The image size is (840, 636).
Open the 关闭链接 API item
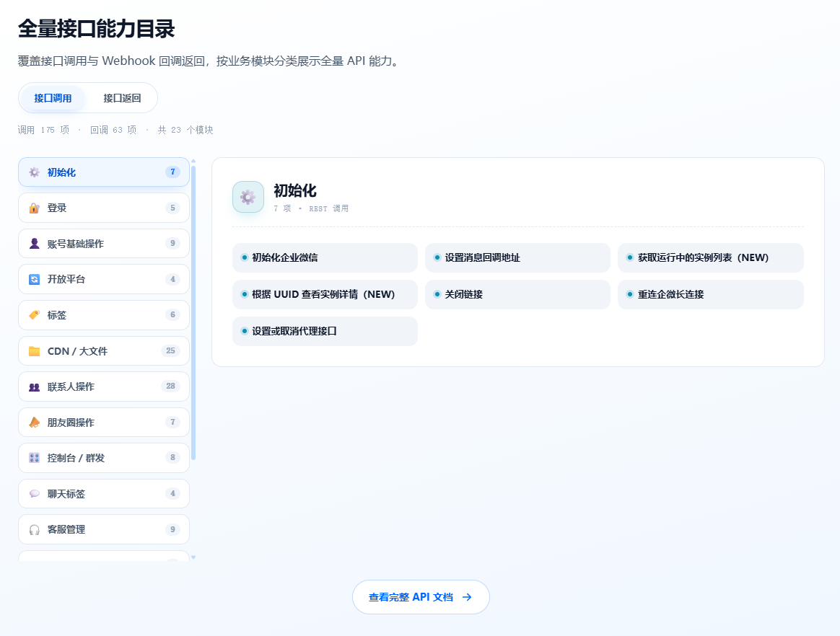(517, 294)
